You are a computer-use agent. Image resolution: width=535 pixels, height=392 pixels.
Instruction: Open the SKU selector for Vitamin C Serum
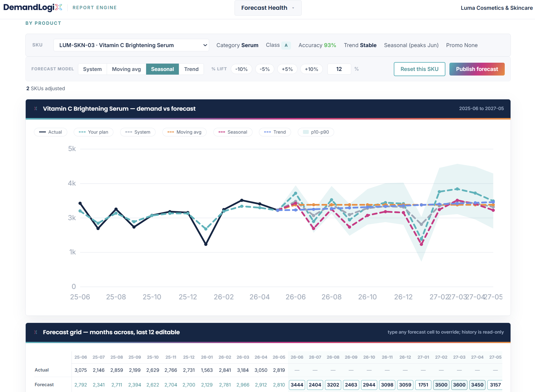pyautogui.click(x=131, y=45)
